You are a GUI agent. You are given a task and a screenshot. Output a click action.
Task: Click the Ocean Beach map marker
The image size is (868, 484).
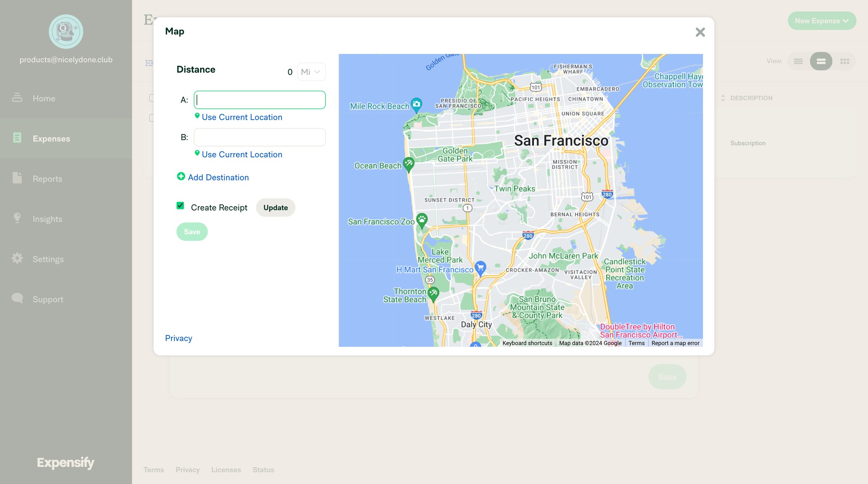[x=409, y=164]
